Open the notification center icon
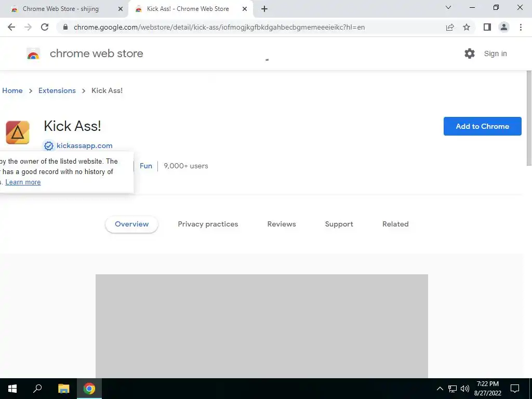 click(x=515, y=389)
